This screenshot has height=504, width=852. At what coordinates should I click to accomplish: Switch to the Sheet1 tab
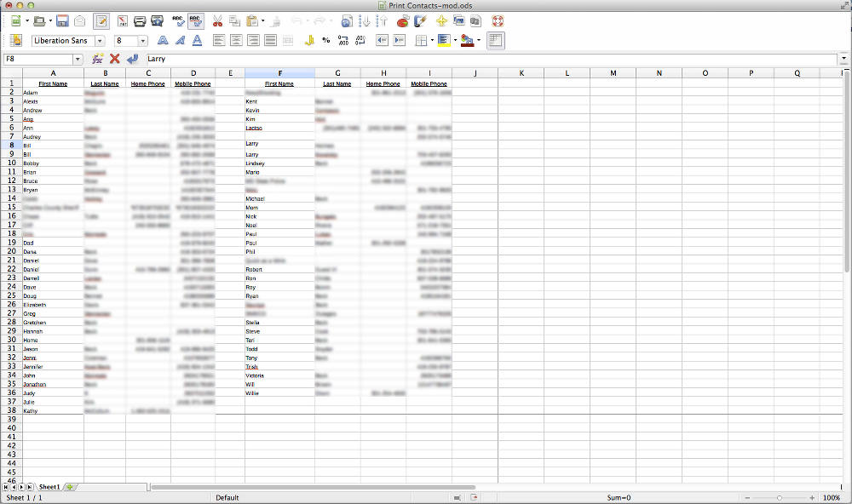click(49, 487)
